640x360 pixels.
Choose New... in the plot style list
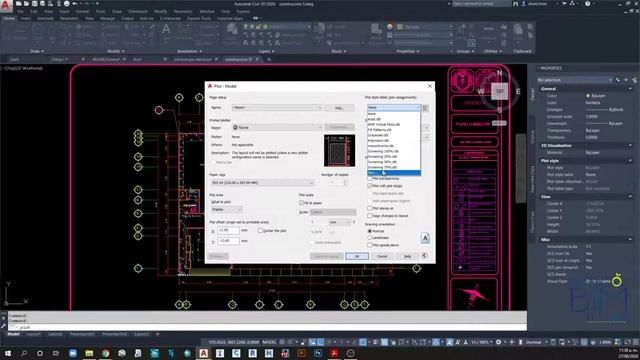[x=394, y=173]
